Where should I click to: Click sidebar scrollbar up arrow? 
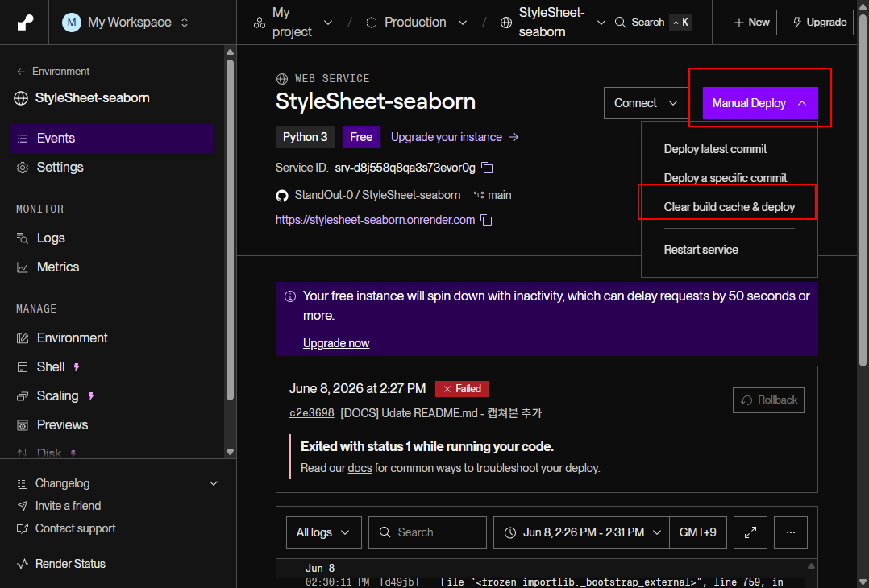[x=230, y=52]
